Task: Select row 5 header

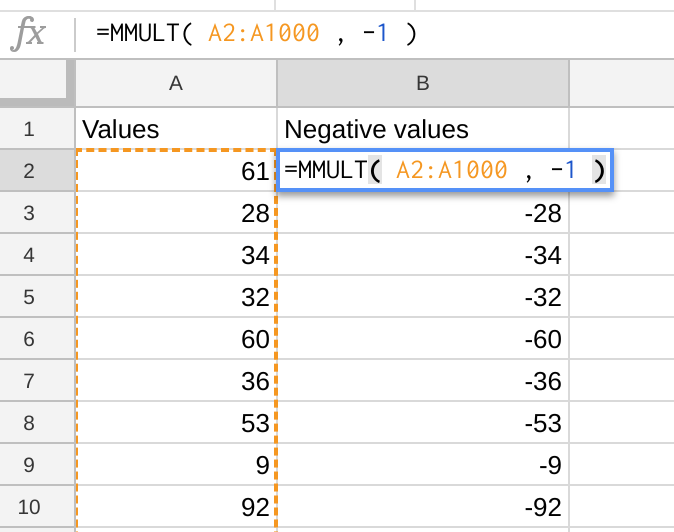Action: pos(37,297)
